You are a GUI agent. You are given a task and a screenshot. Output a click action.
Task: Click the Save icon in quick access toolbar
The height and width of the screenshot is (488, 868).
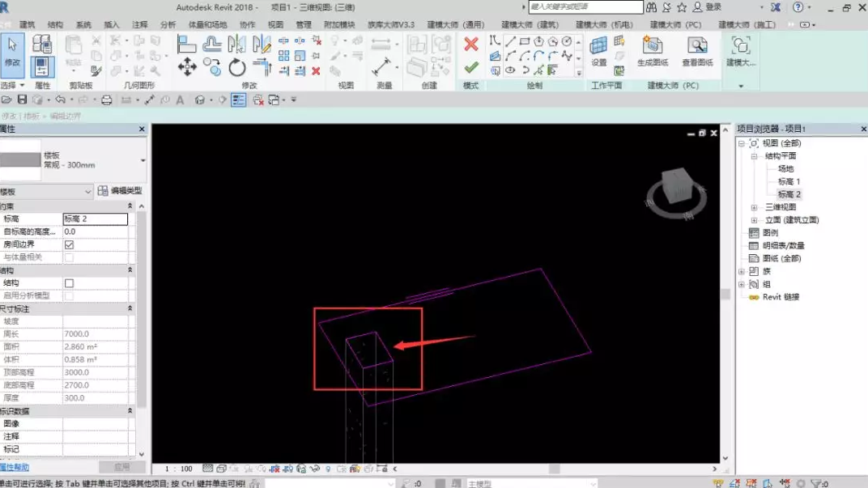[x=22, y=100]
